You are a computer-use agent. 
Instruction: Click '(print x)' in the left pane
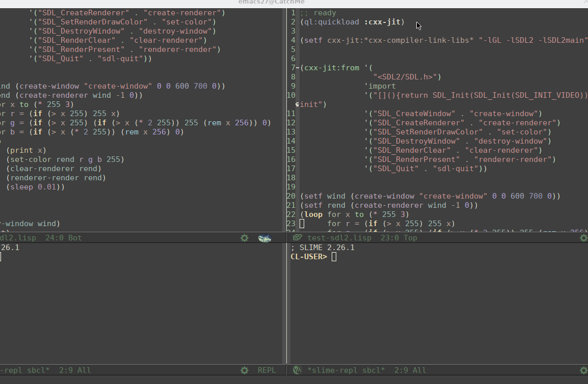click(26, 150)
